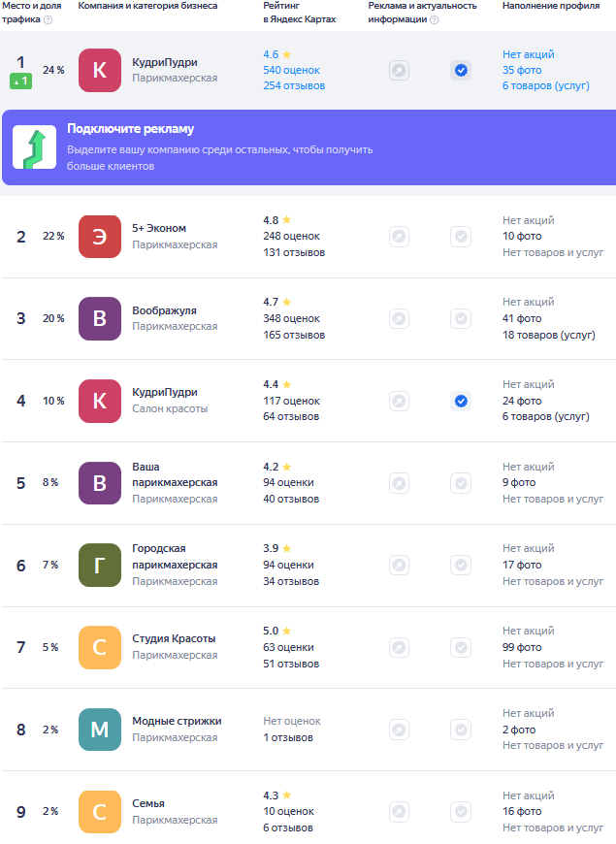Open the blue 6 товаров (услуг) link
616x844 pixels.
pos(546,85)
